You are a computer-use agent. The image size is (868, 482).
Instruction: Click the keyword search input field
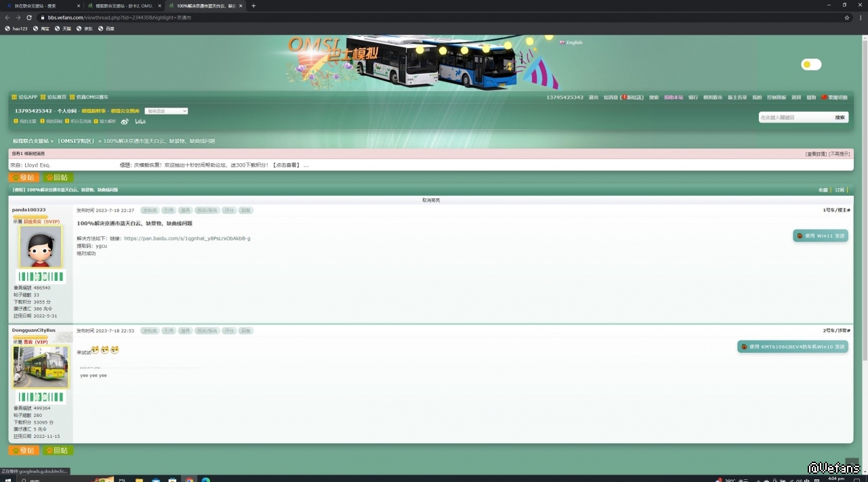795,117
